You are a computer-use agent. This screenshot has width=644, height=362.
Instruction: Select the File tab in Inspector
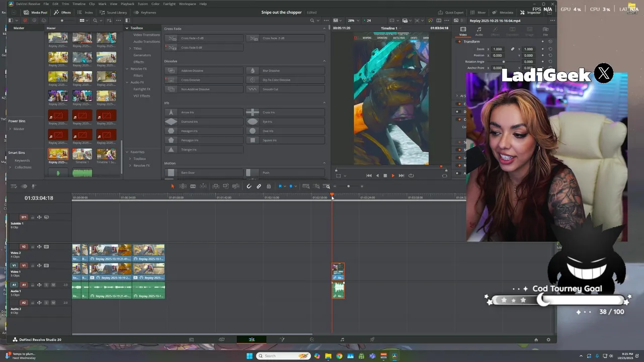click(545, 31)
